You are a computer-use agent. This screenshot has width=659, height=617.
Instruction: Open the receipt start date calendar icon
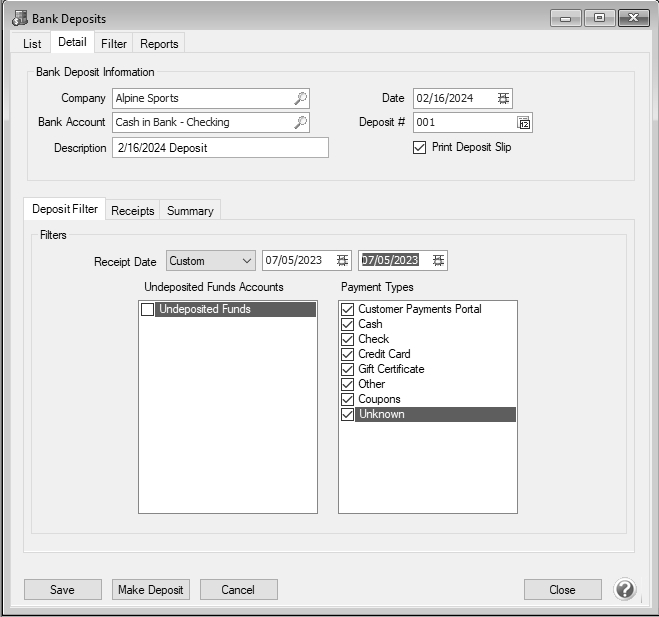coord(342,261)
